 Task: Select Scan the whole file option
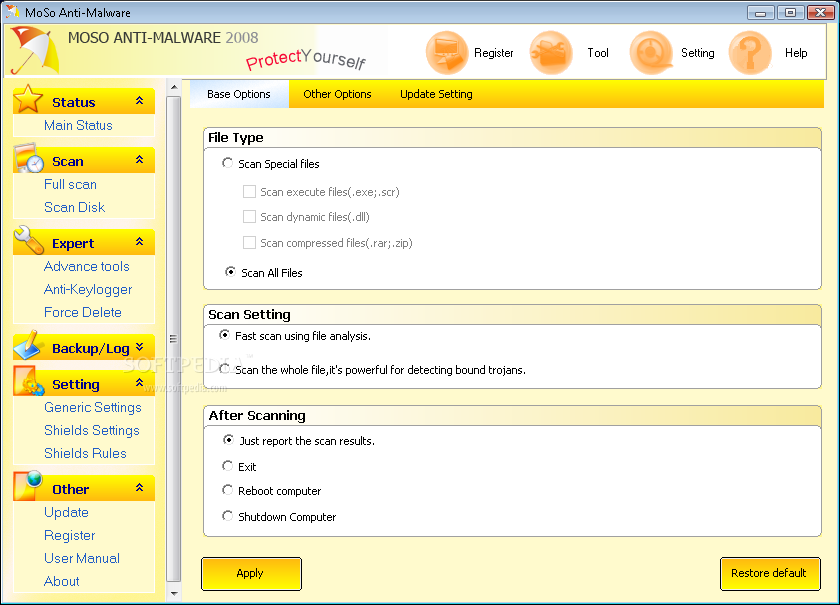(x=224, y=368)
